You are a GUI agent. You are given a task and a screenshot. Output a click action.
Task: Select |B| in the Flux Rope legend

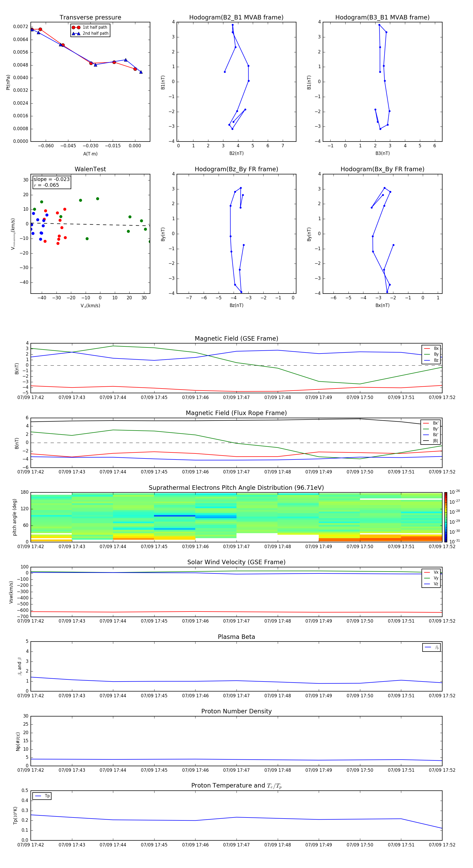(431, 441)
